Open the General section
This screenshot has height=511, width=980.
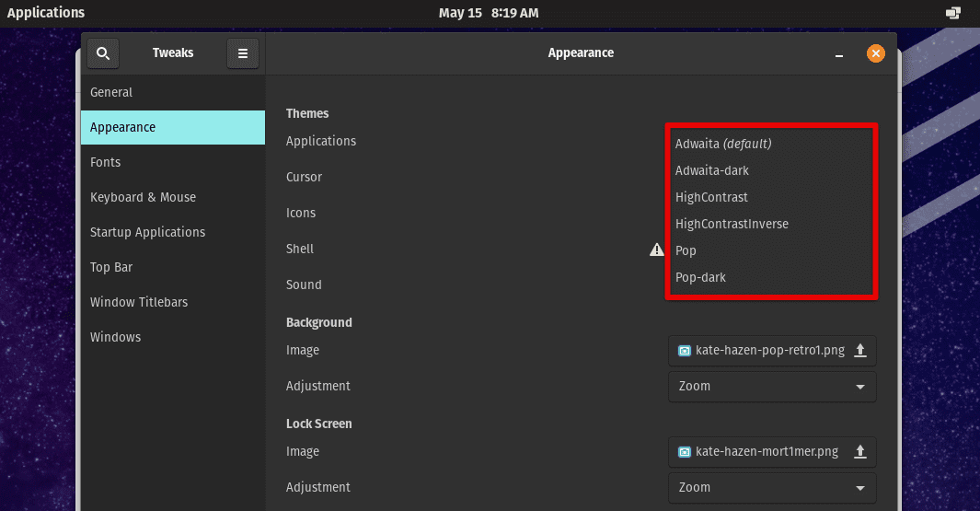click(x=173, y=93)
